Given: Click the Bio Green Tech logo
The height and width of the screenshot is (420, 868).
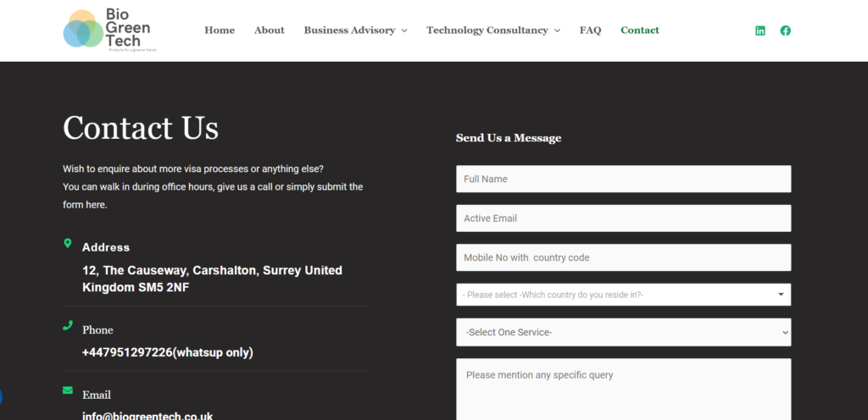Looking at the screenshot, I should 109,30.
